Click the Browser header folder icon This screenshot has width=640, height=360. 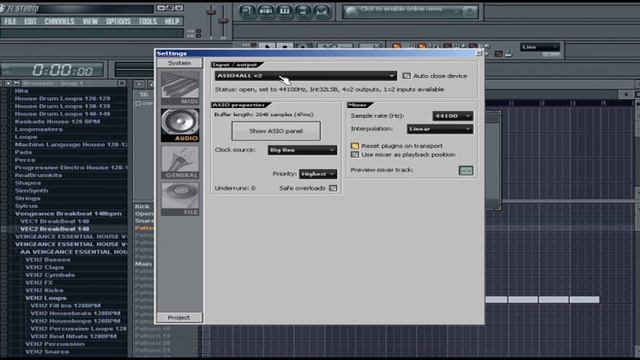16,83
